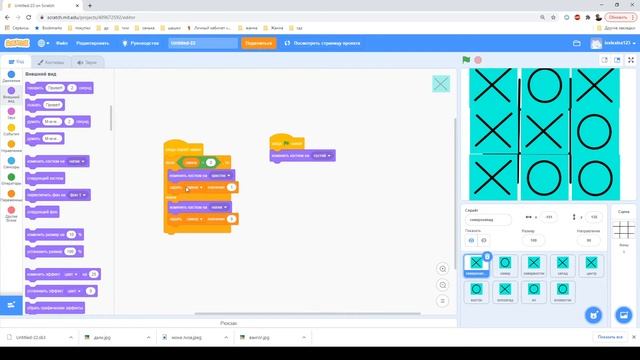Select the Stage backdrop thumbnail
This screenshot has height=360, width=640.
[623, 230]
